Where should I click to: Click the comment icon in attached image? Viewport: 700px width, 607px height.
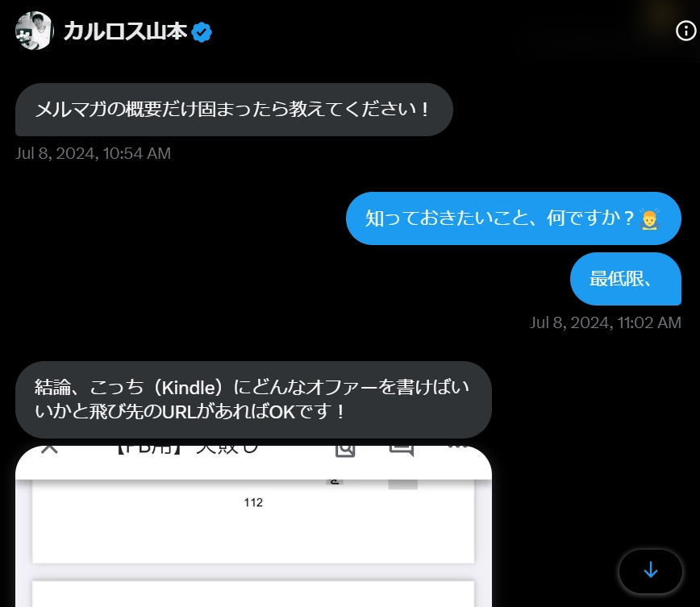pyautogui.click(x=402, y=451)
